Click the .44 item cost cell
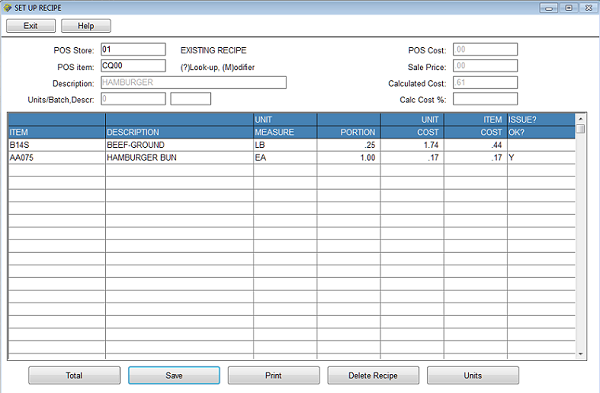The height and width of the screenshot is (393, 600). [x=476, y=145]
